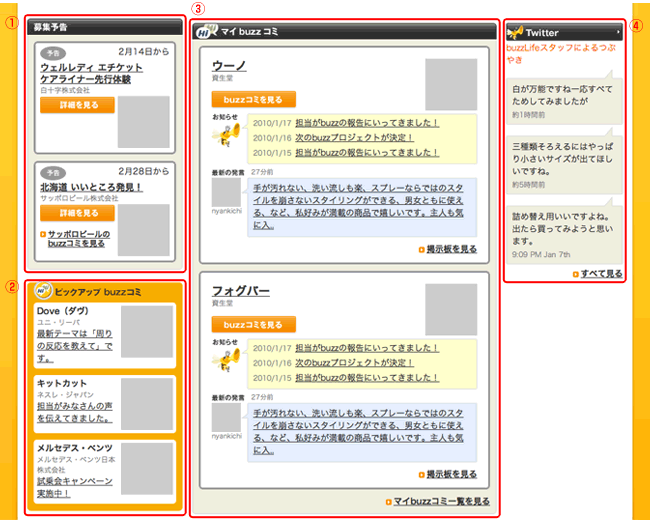Click サッポロビール株式会社 company name
The height and width of the screenshot is (521, 650).
point(79,198)
